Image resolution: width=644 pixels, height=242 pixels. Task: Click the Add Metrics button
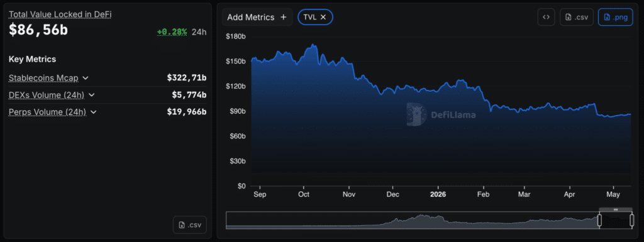tap(257, 17)
